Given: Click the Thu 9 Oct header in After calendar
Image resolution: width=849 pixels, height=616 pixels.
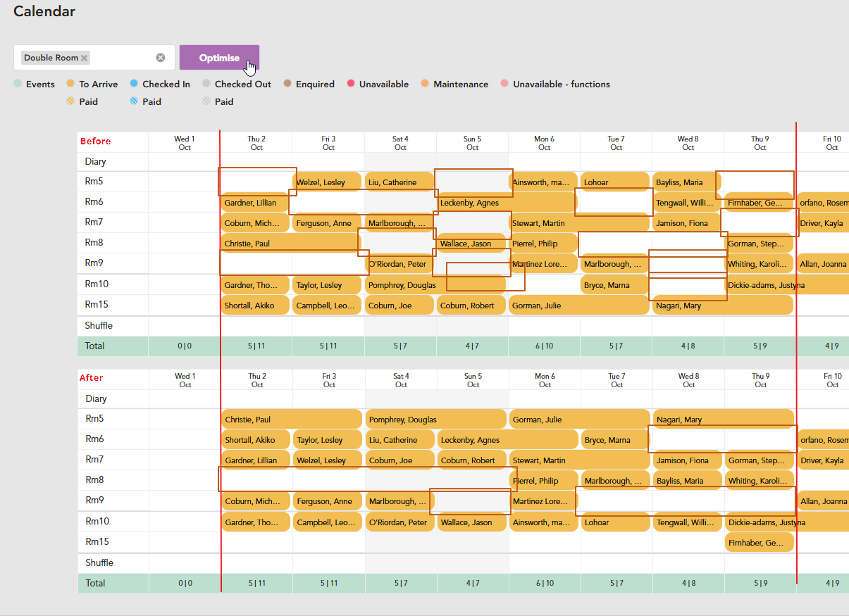Looking at the screenshot, I should click(x=761, y=380).
